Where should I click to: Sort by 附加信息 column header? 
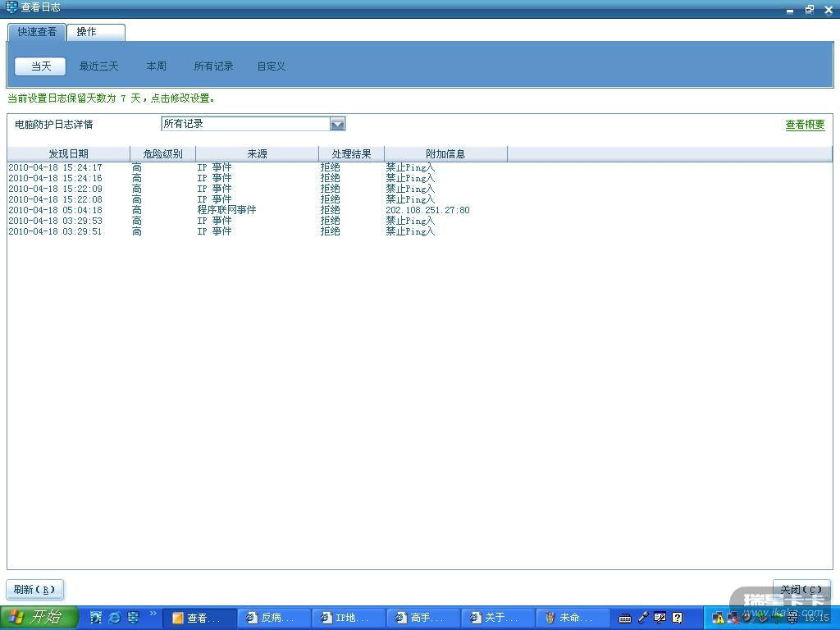pos(445,154)
